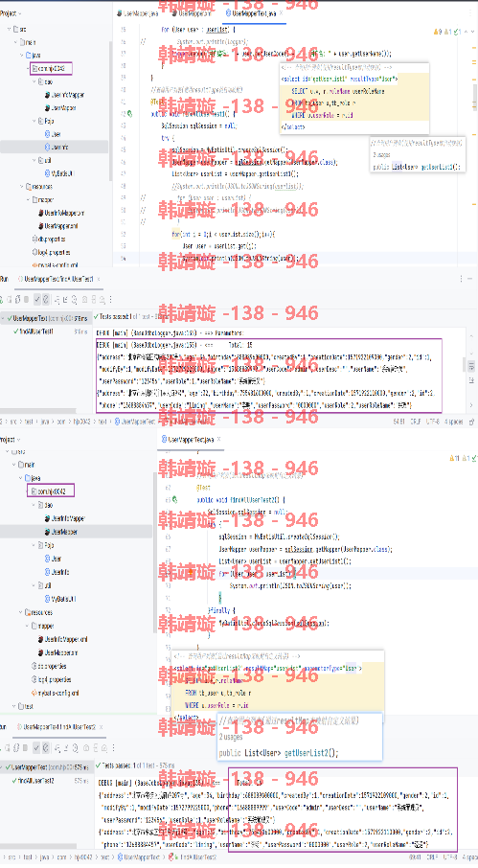Toggle show passed tests checkmark in lower Run toolbar
Screen dimensions: 478x868
tap(36, 748)
